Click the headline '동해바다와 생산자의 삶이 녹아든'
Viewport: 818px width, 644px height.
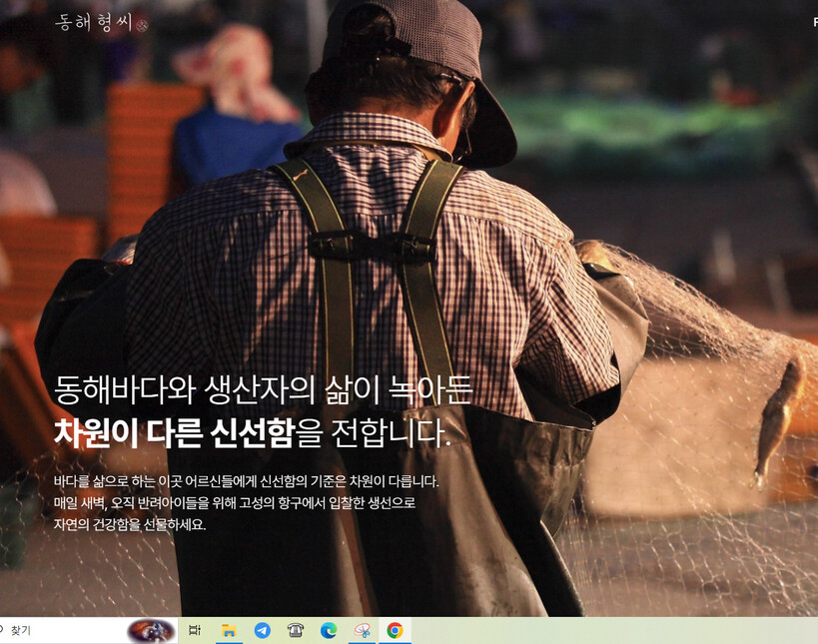(263, 389)
